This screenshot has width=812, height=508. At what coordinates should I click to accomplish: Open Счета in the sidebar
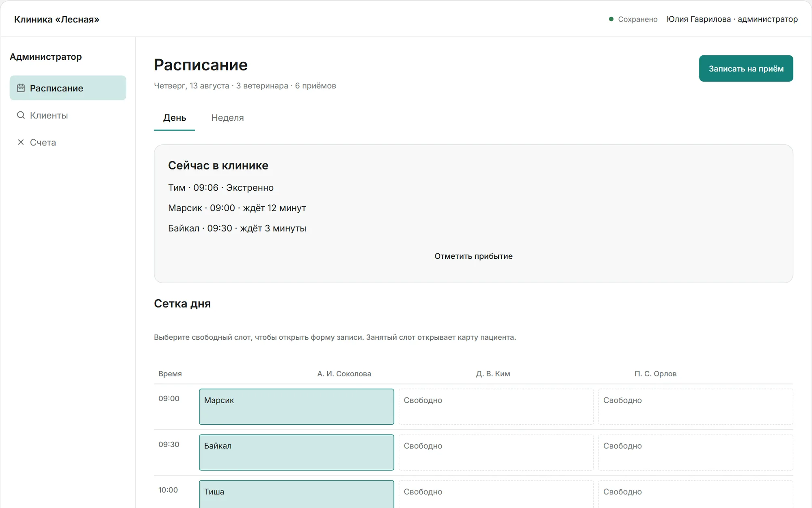tap(68, 142)
